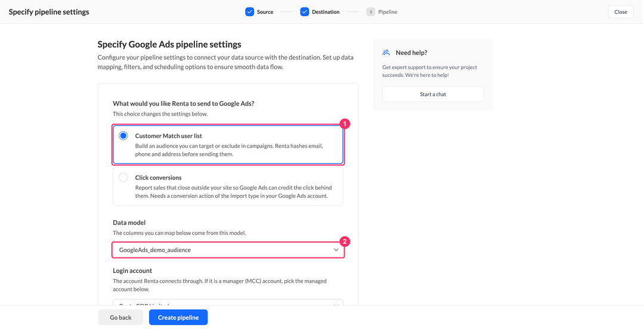Click the 'Click conversions' label text
This screenshot has width=644, height=329.
tap(159, 178)
